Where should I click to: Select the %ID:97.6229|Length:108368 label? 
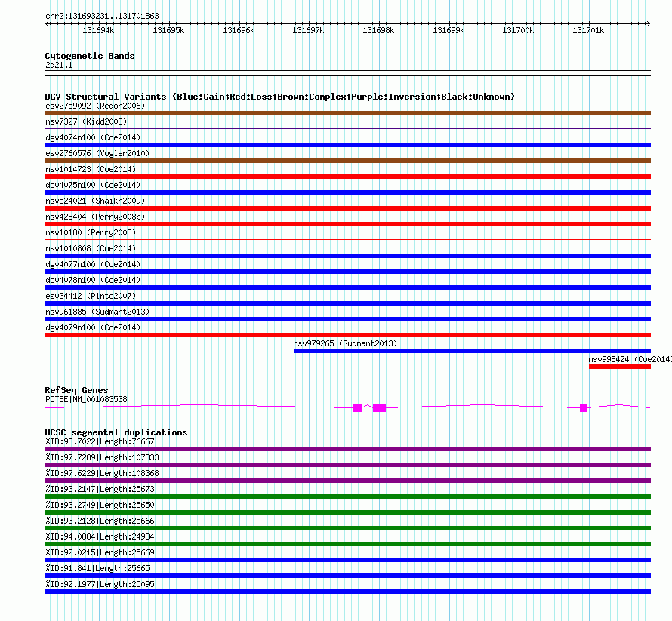click(x=102, y=474)
